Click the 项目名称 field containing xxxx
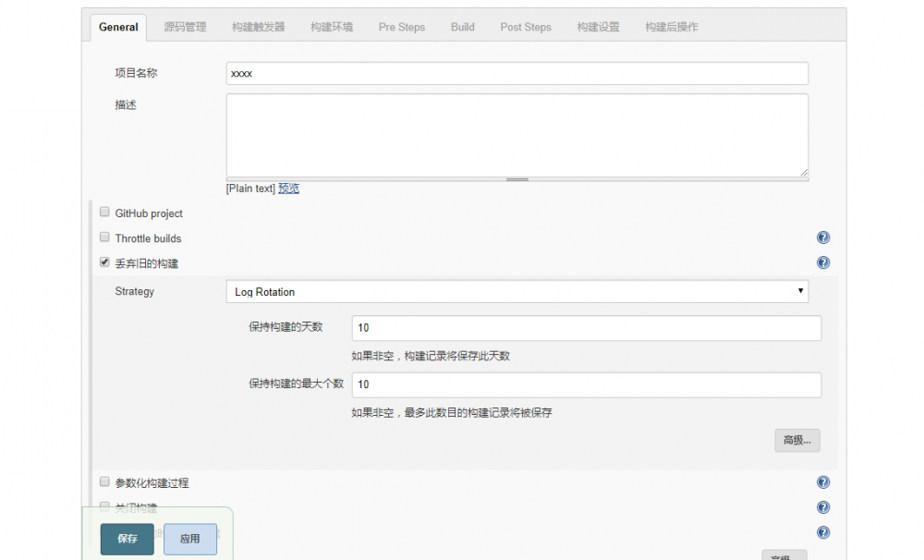Screen dimensions: 924x560 [x=517, y=73]
